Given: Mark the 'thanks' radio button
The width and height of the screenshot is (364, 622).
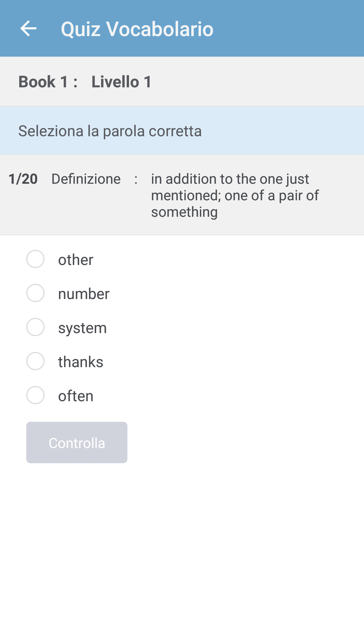Looking at the screenshot, I should pyautogui.click(x=35, y=361).
